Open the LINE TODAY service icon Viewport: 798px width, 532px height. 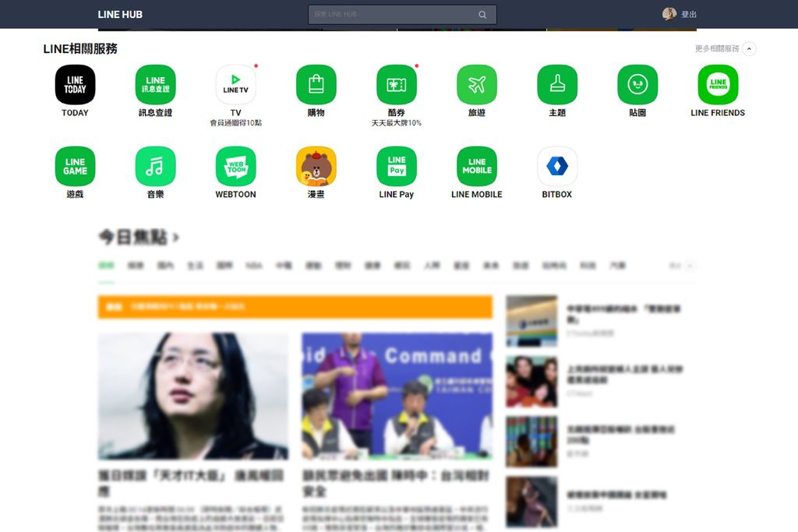click(x=75, y=84)
